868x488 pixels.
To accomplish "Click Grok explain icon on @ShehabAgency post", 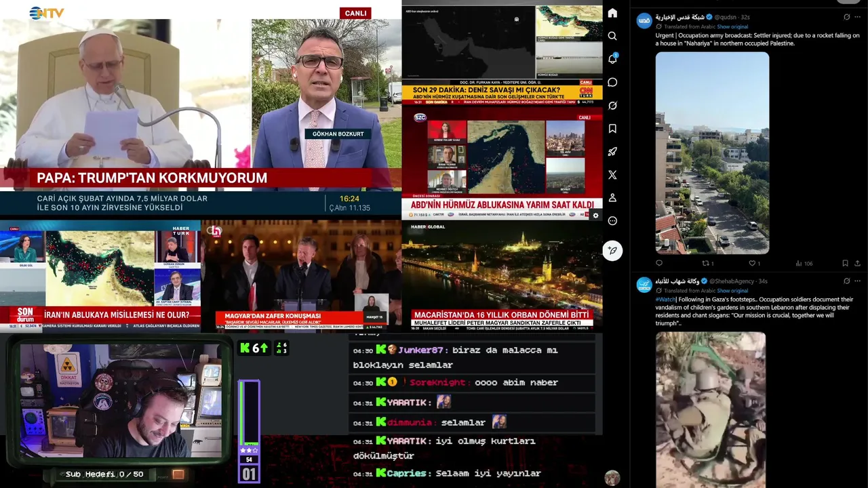I will point(846,281).
